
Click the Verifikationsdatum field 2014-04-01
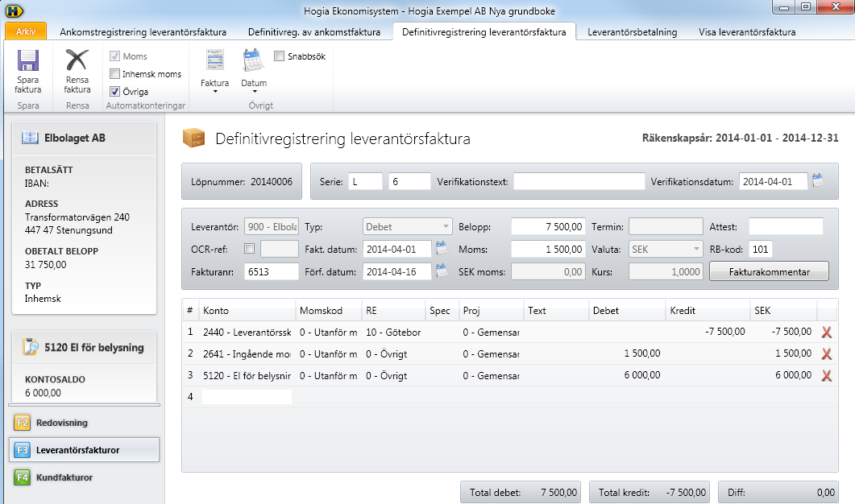774,181
